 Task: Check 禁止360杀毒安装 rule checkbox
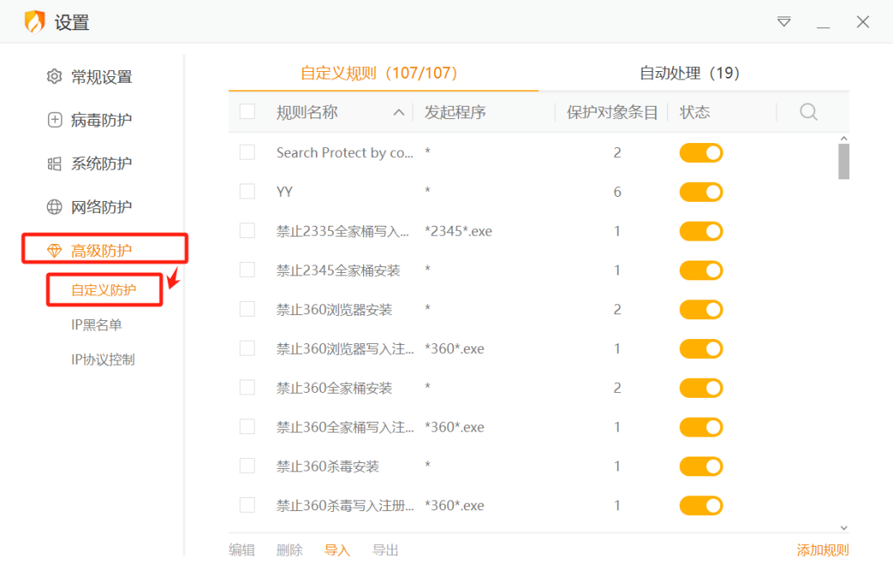coord(247,466)
